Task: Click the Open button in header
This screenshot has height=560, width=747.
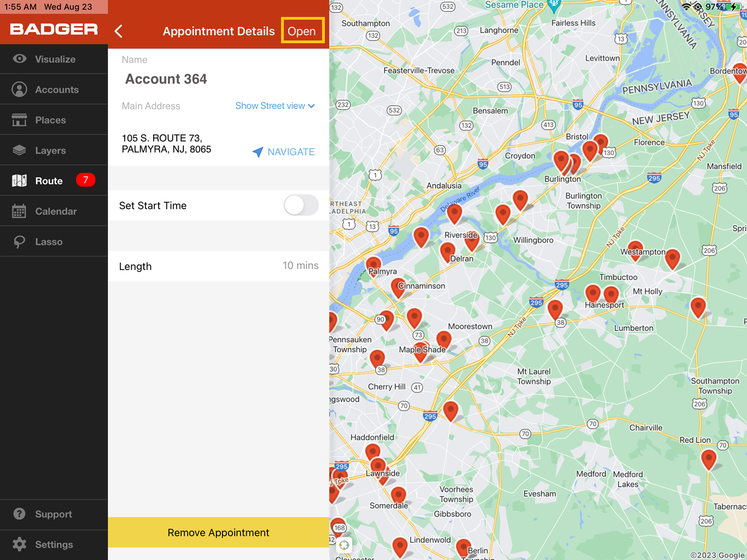Action: tap(302, 31)
